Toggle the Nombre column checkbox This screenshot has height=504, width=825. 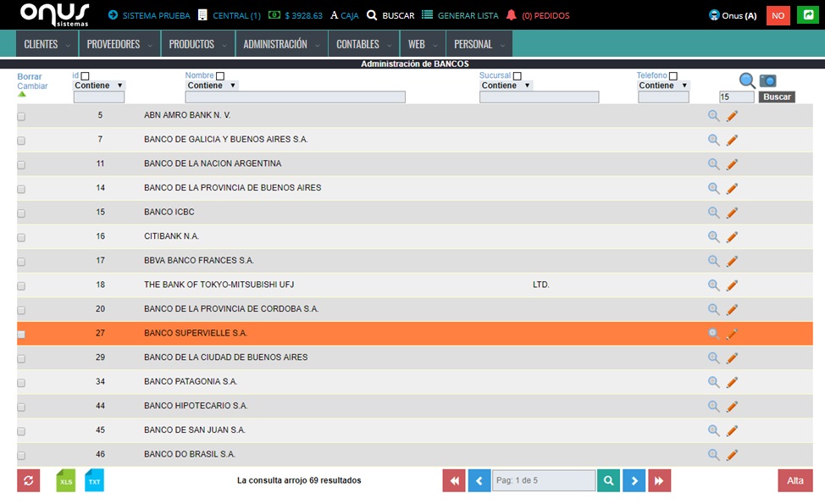coord(220,75)
